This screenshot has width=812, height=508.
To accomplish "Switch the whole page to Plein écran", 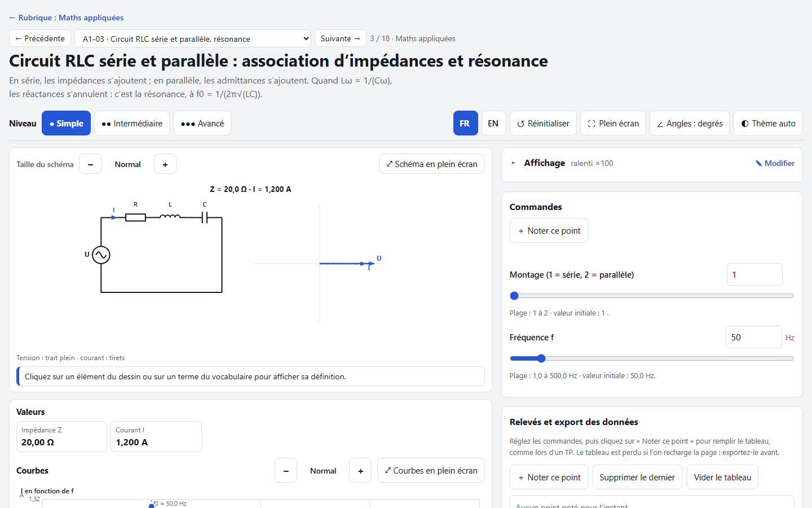I will click(613, 124).
